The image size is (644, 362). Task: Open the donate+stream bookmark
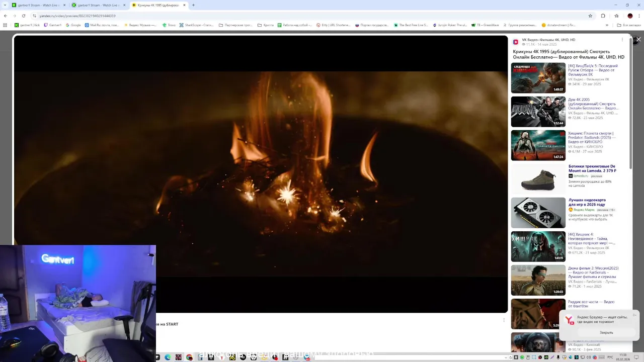coord(558,25)
